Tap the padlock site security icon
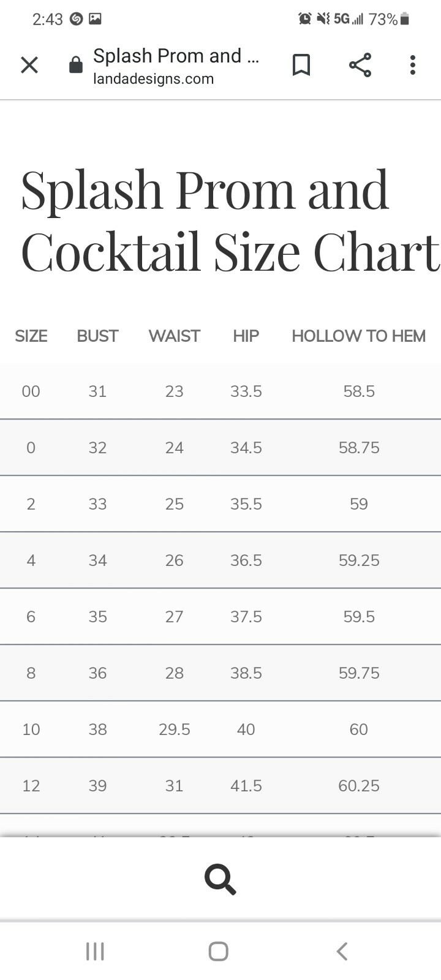The width and height of the screenshot is (441, 980). [x=76, y=65]
